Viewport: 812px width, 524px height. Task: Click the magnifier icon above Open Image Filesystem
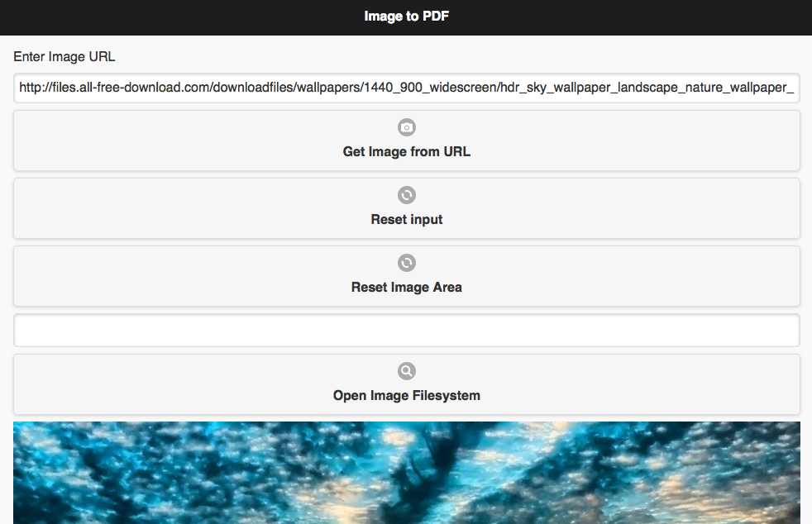407,371
